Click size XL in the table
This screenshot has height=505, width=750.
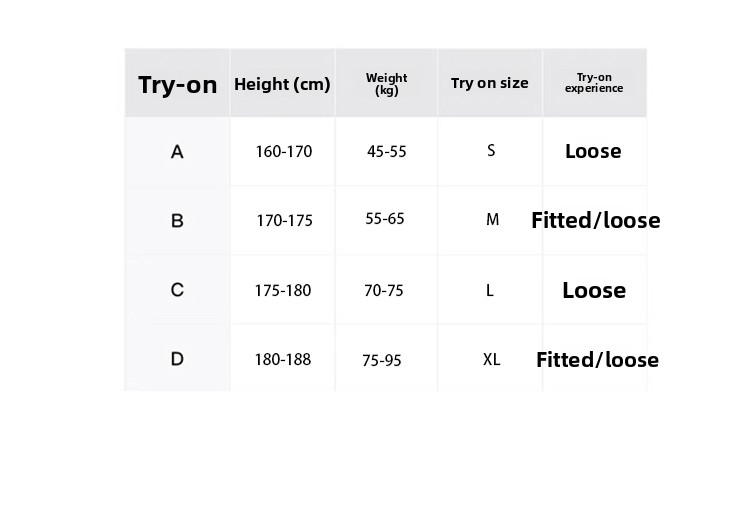492,359
